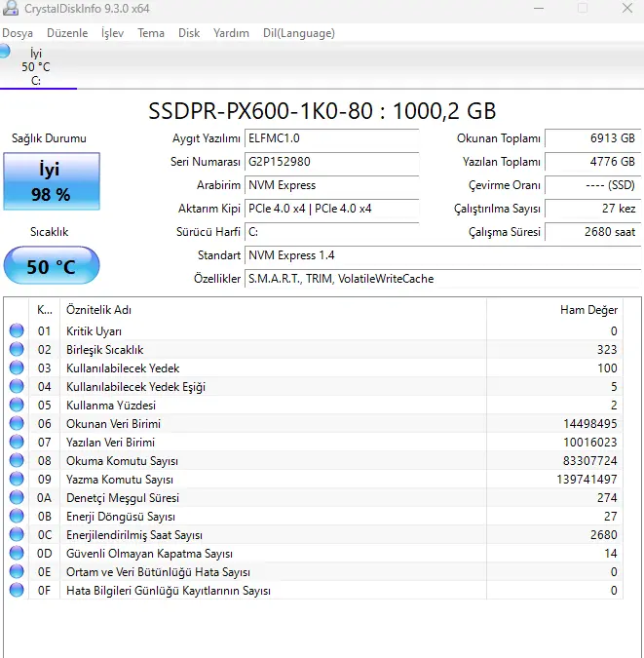Click the status orb for Kritik Uyarı
Screen dimensions: 644x658
point(17,330)
